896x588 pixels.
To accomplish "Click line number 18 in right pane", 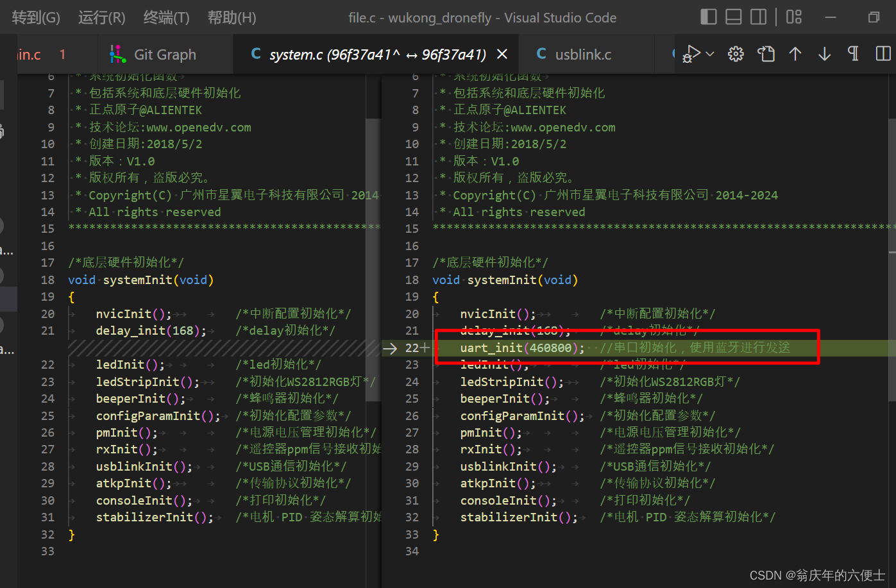I will pyautogui.click(x=412, y=280).
